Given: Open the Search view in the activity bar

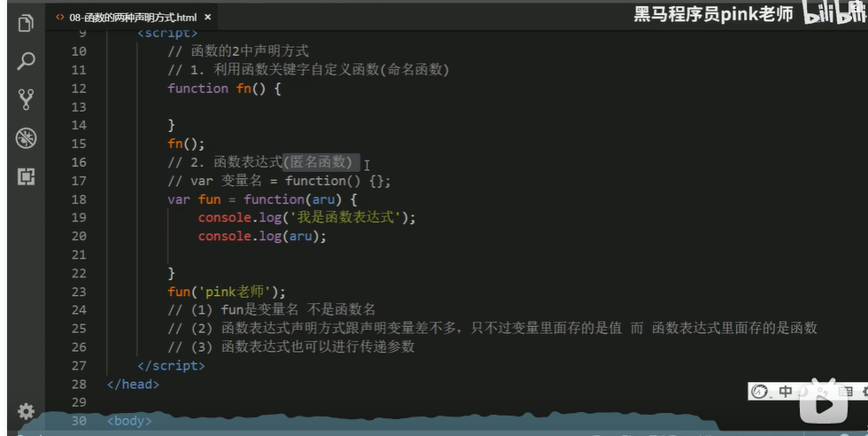Looking at the screenshot, I should click(x=26, y=61).
